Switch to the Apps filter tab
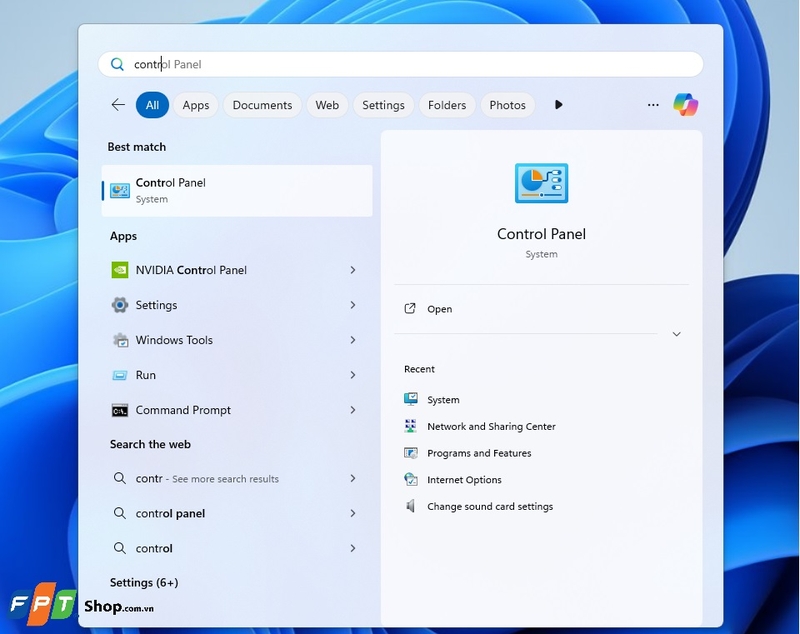800x634 pixels. pos(196,105)
